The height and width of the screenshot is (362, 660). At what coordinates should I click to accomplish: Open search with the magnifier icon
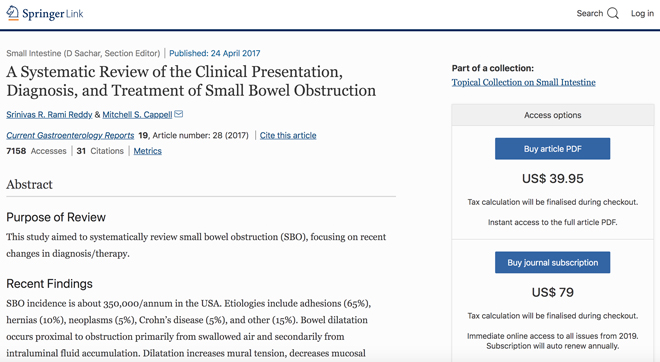613,13
